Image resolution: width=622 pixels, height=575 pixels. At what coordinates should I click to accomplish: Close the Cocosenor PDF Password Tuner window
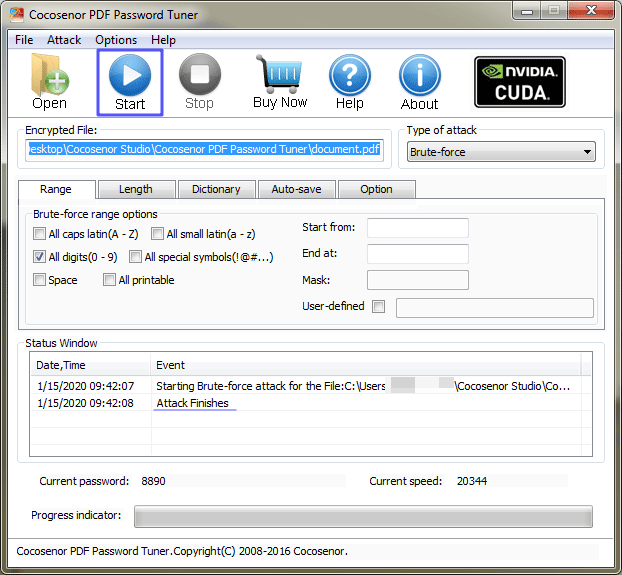[591, 10]
